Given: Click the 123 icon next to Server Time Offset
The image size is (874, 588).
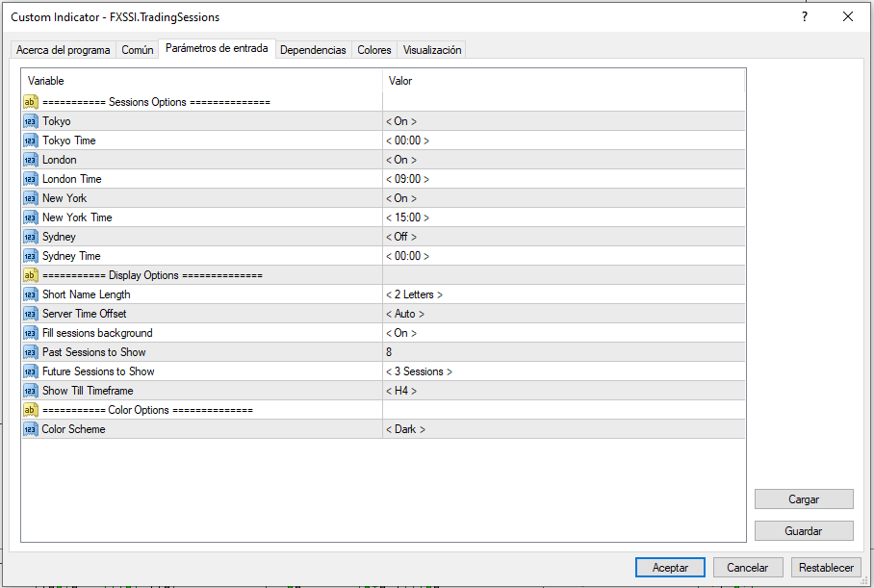Looking at the screenshot, I should pyautogui.click(x=30, y=313).
